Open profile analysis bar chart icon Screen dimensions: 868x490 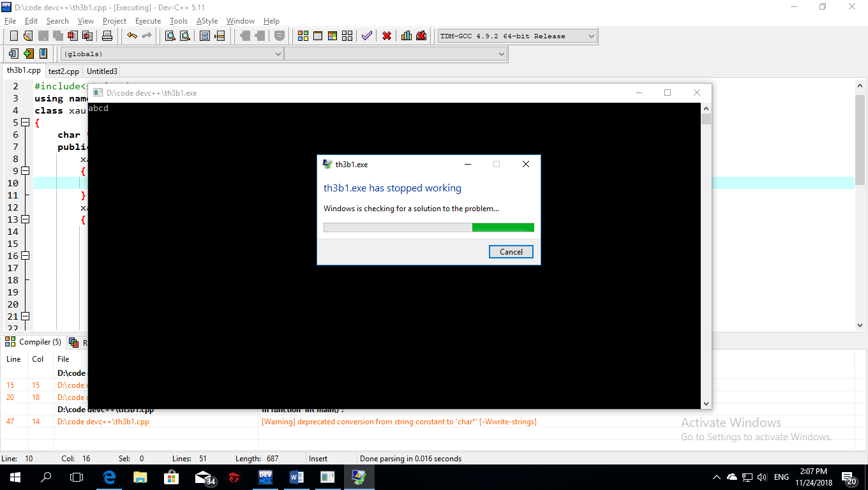[x=406, y=36]
